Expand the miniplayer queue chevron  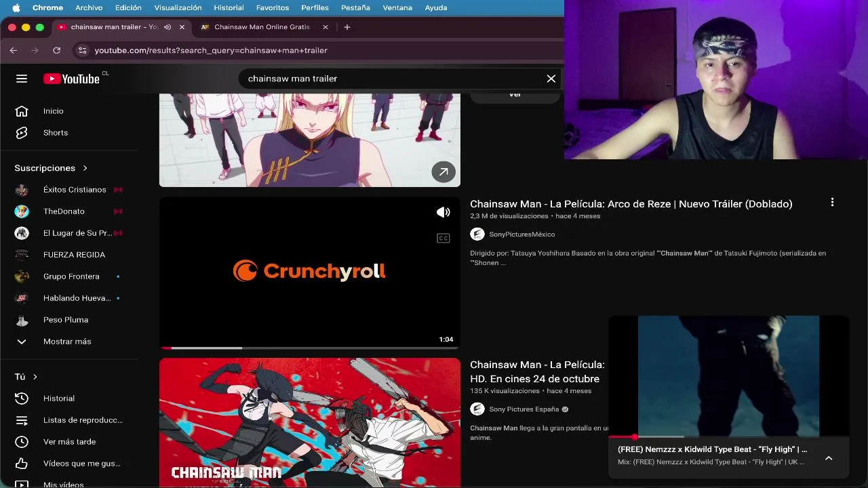tap(829, 458)
